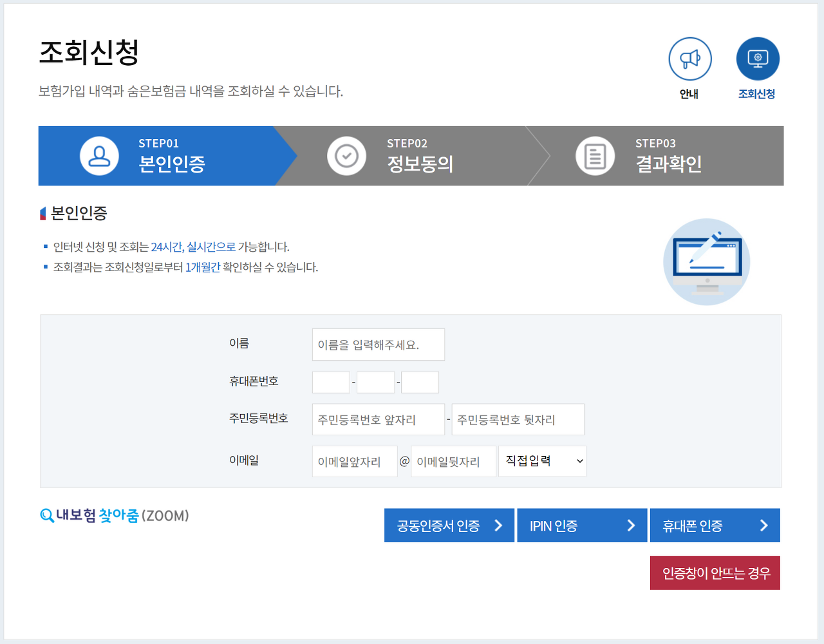
Task: Click the STEP01 본인인증 person icon
Action: tap(99, 156)
